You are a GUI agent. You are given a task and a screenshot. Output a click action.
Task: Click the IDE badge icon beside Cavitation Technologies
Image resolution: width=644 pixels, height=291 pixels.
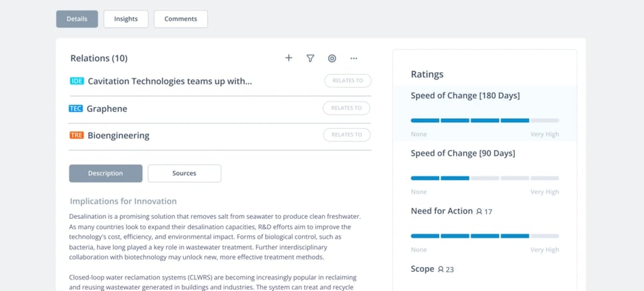click(77, 81)
